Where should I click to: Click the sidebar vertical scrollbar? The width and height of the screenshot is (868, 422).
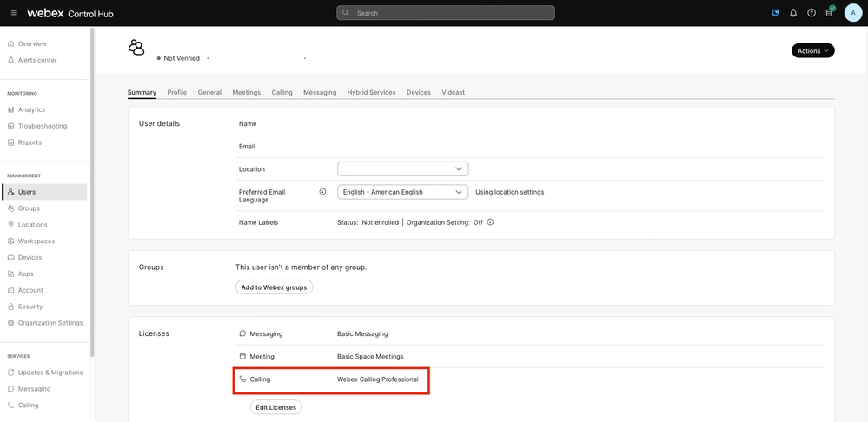(92, 193)
